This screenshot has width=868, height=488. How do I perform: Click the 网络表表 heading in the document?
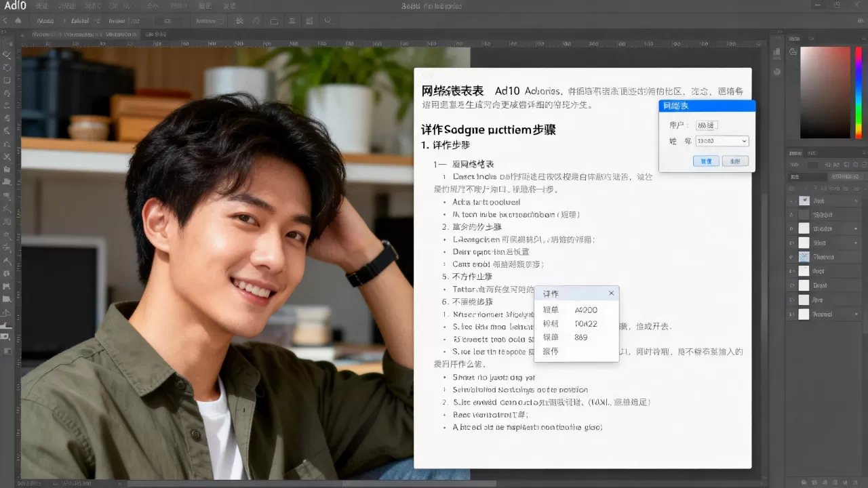coord(453,91)
